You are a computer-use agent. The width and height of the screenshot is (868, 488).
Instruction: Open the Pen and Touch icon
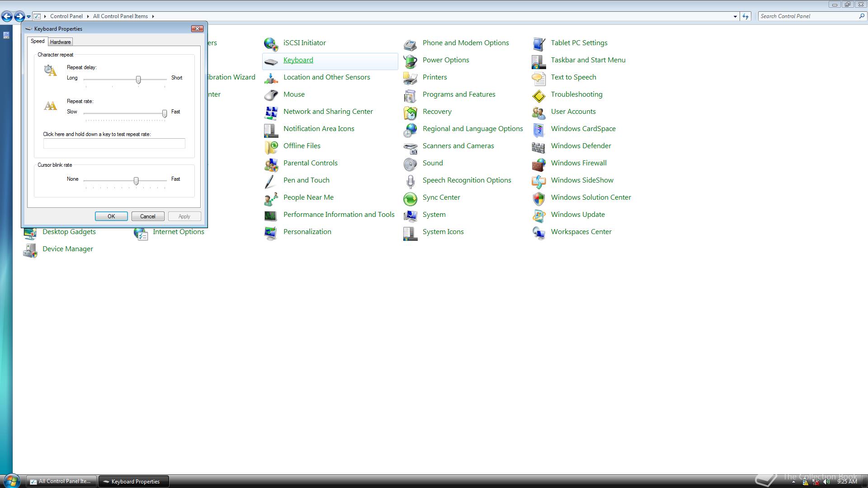tap(271, 181)
